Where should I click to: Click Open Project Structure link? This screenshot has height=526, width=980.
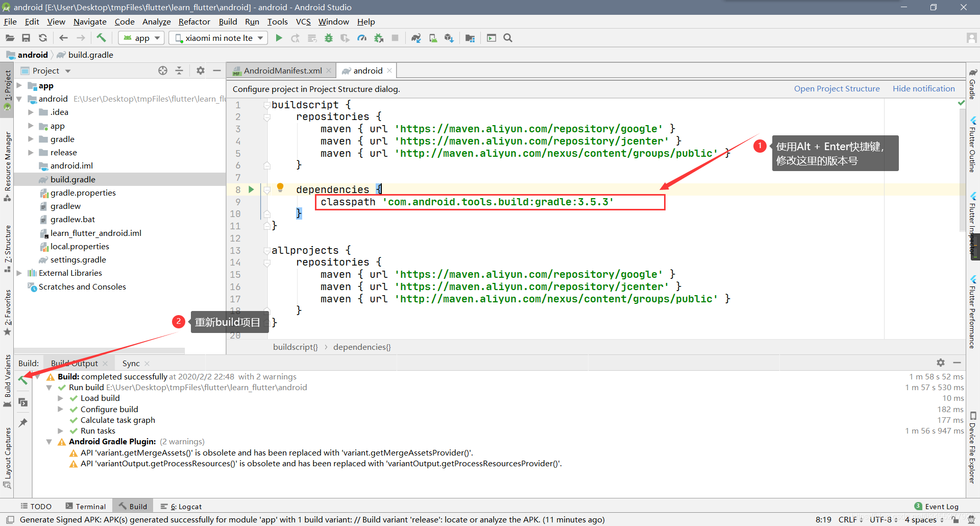click(x=837, y=89)
